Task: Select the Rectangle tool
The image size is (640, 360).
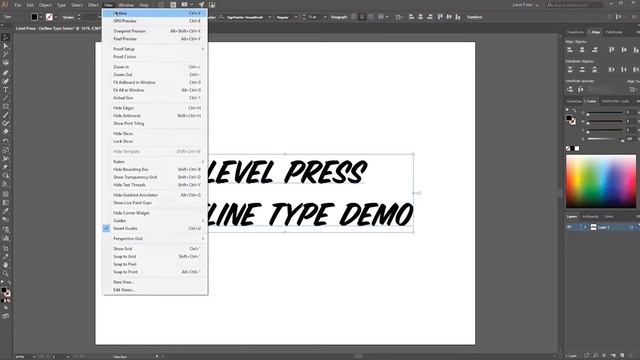Action: pos(6,107)
